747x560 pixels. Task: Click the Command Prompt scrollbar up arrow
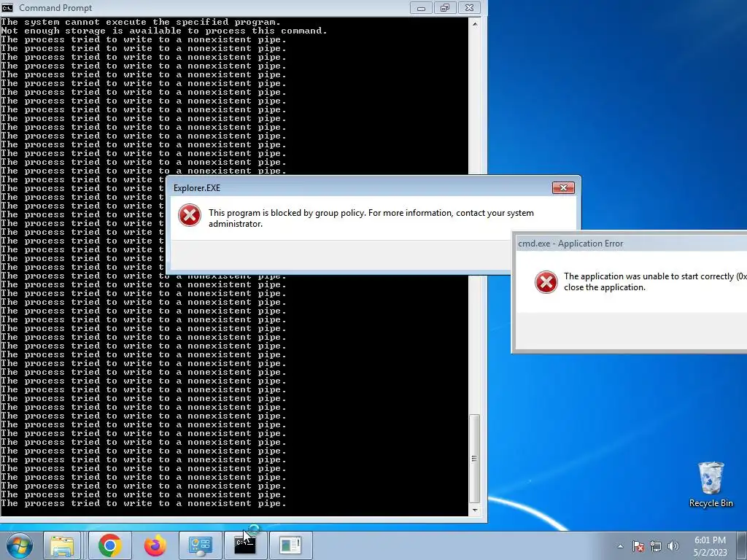click(474, 23)
